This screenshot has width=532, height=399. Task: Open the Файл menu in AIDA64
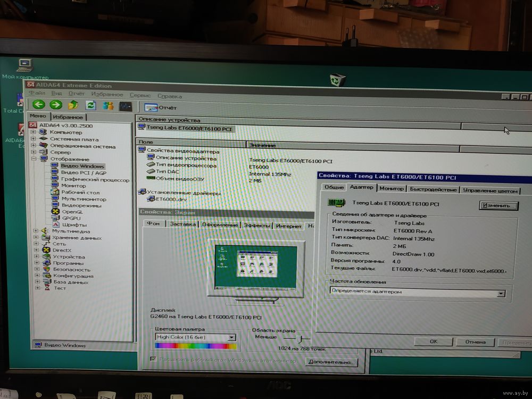pyautogui.click(x=37, y=93)
